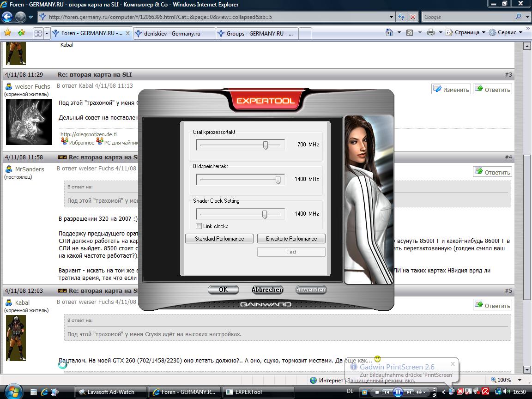Open the 'weiser Fuchs' user profile link
This screenshot has width=532, height=399.
click(32, 86)
